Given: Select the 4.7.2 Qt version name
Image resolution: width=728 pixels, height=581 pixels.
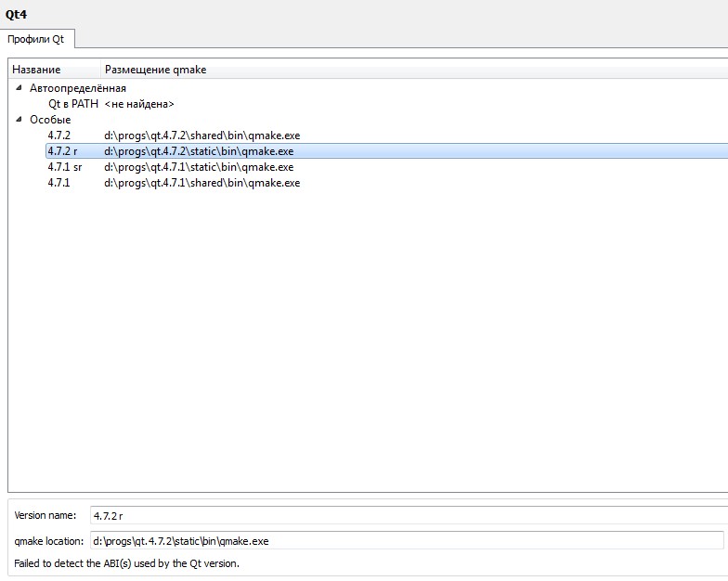Looking at the screenshot, I should (x=58, y=136).
